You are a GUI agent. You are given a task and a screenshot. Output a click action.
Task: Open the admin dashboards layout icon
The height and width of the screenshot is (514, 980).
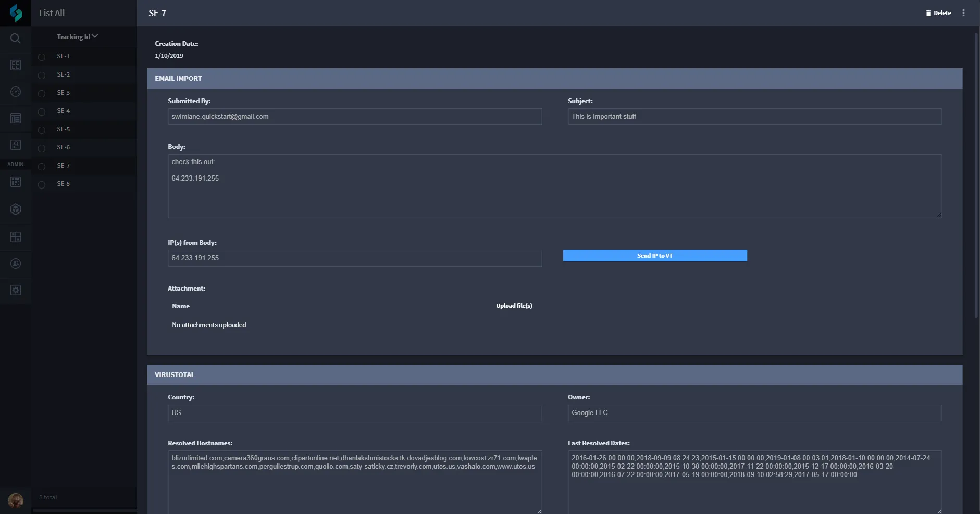tap(16, 237)
